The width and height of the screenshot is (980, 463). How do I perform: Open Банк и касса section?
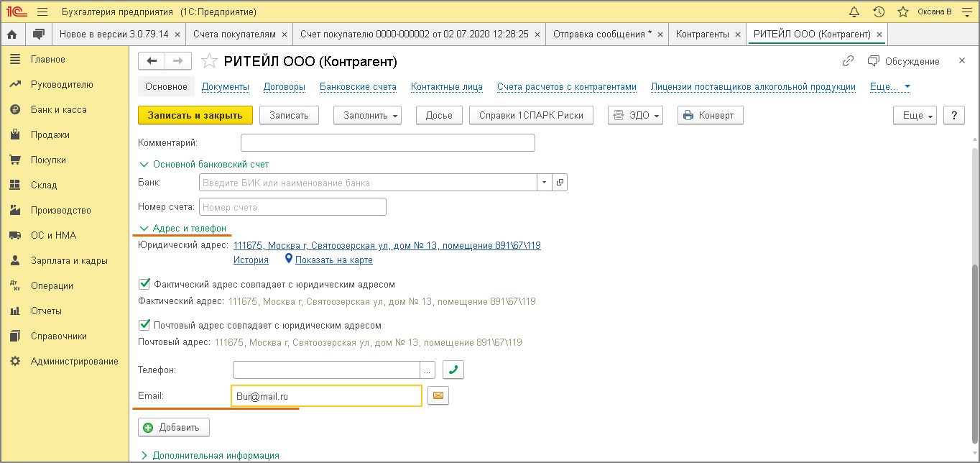click(x=59, y=109)
